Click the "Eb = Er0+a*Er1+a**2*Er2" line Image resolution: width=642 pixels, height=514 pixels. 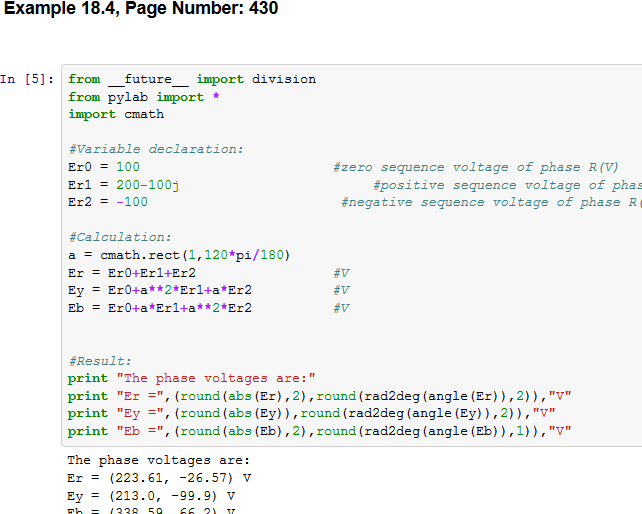(159, 308)
